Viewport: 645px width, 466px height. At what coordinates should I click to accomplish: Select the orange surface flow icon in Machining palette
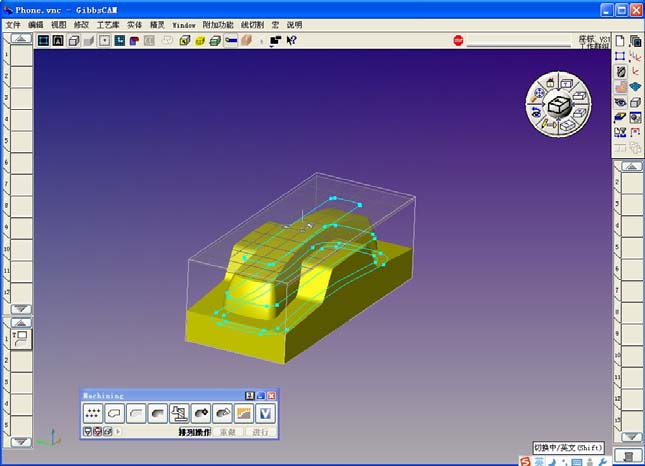point(244,413)
